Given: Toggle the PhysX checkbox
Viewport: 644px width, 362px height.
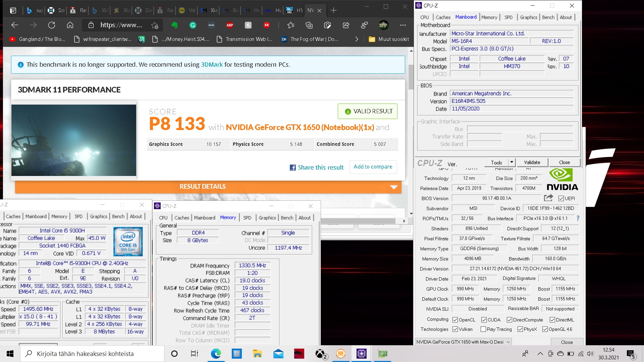Looking at the screenshot, I should point(520,329).
